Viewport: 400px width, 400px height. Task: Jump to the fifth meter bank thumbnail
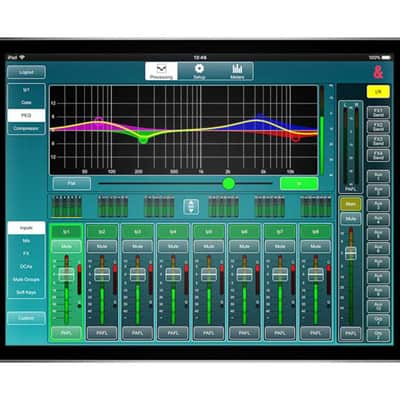(x=270, y=206)
